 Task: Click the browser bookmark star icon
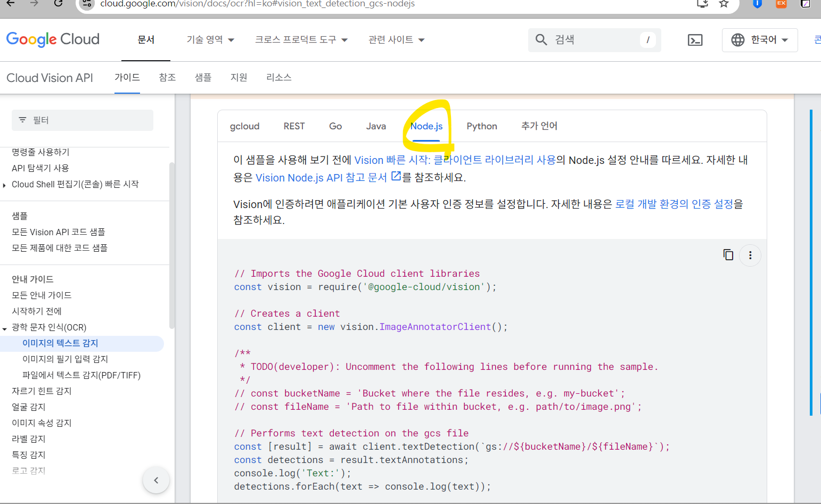pos(724,4)
